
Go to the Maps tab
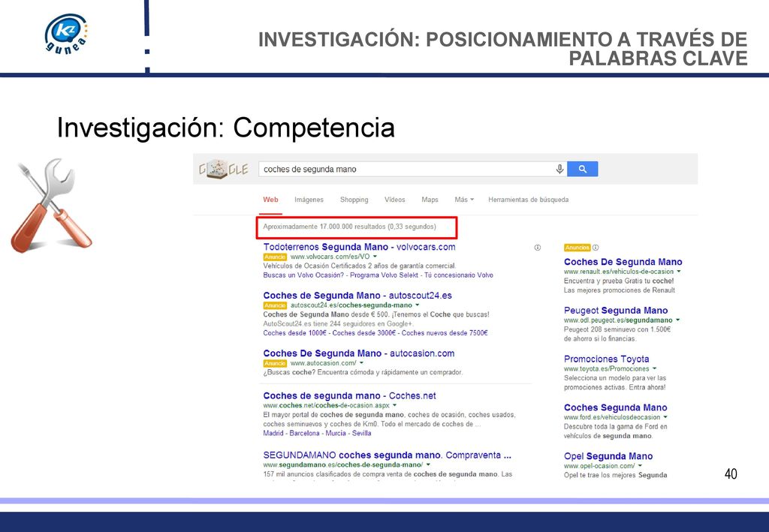point(430,200)
